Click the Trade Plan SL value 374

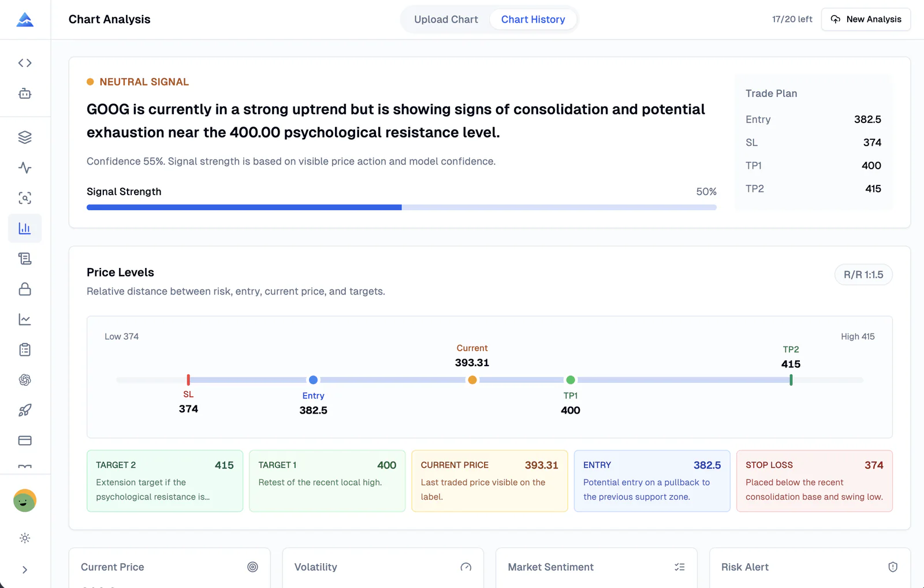872,143
